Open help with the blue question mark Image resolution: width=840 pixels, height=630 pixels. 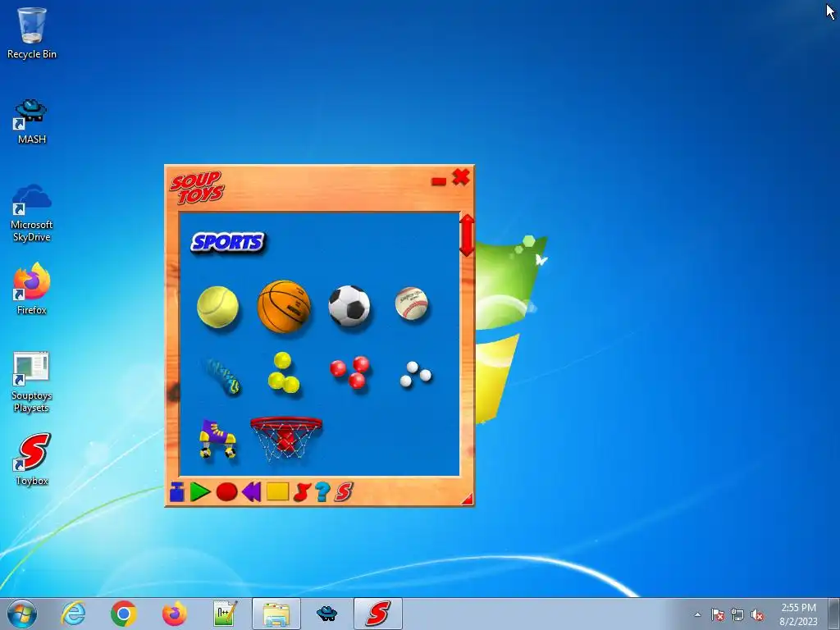point(322,492)
